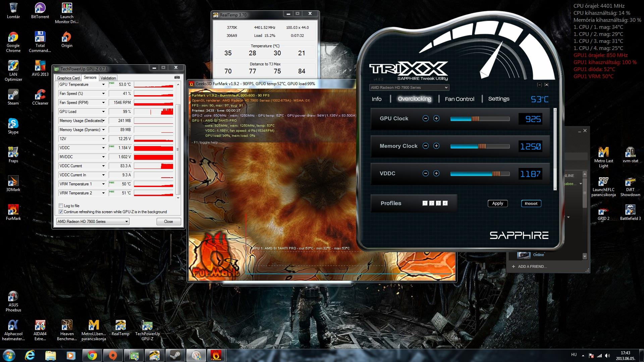Switch to Graphics Card tab
This screenshot has height=362, width=644.
(68, 78)
